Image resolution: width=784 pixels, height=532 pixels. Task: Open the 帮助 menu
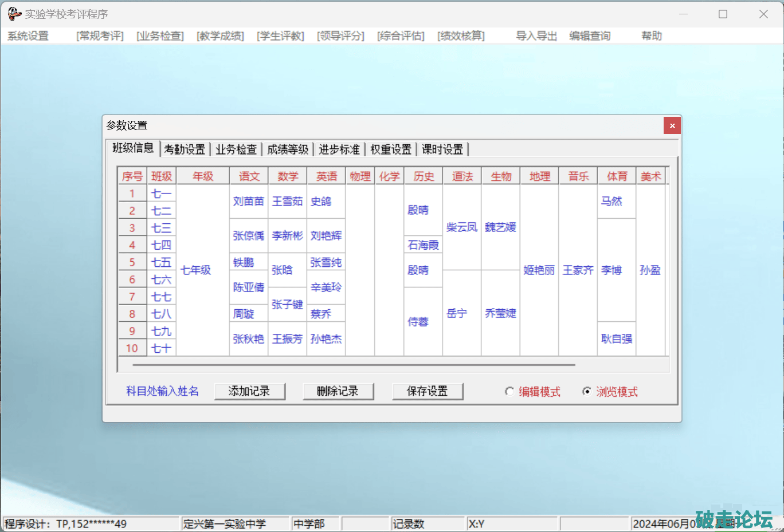(652, 36)
